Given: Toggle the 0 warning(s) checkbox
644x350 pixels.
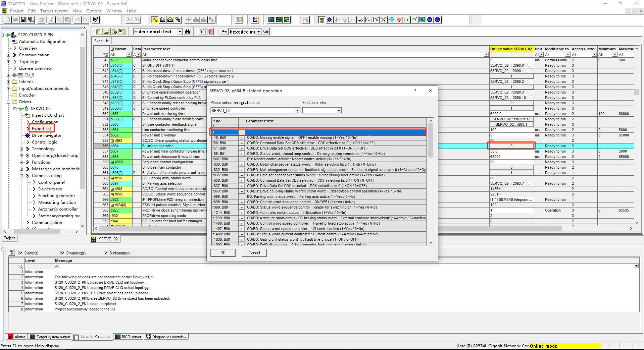Looking at the screenshot, I should tap(62, 253).
